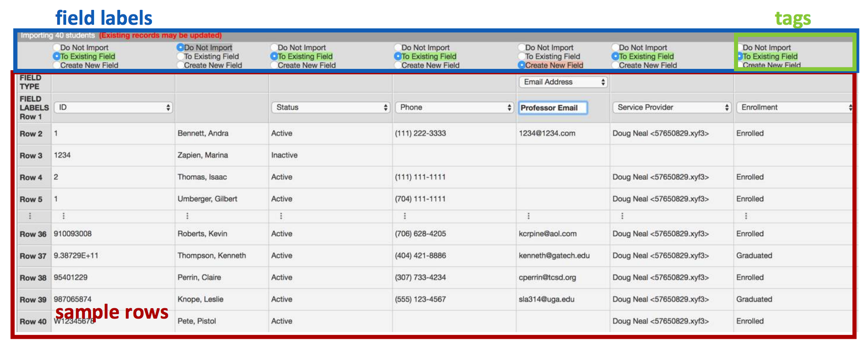The height and width of the screenshot is (351, 868).
Task: Select 'To Existing Field' for the names column
Action: tap(180, 56)
